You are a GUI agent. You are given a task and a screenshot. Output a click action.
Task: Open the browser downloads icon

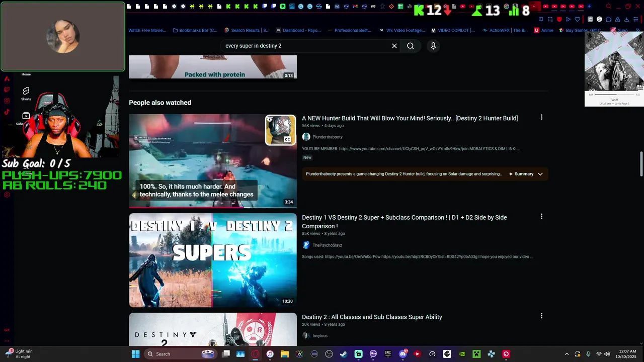[627, 19]
